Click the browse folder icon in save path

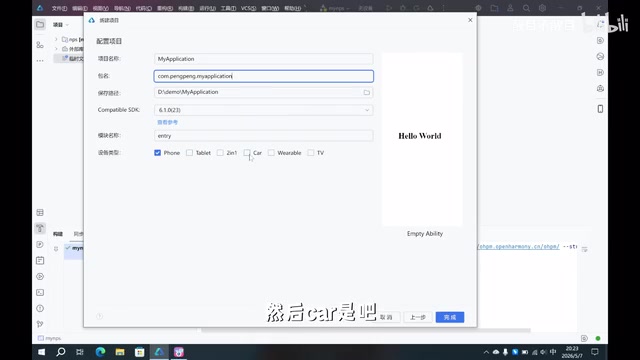(x=367, y=93)
